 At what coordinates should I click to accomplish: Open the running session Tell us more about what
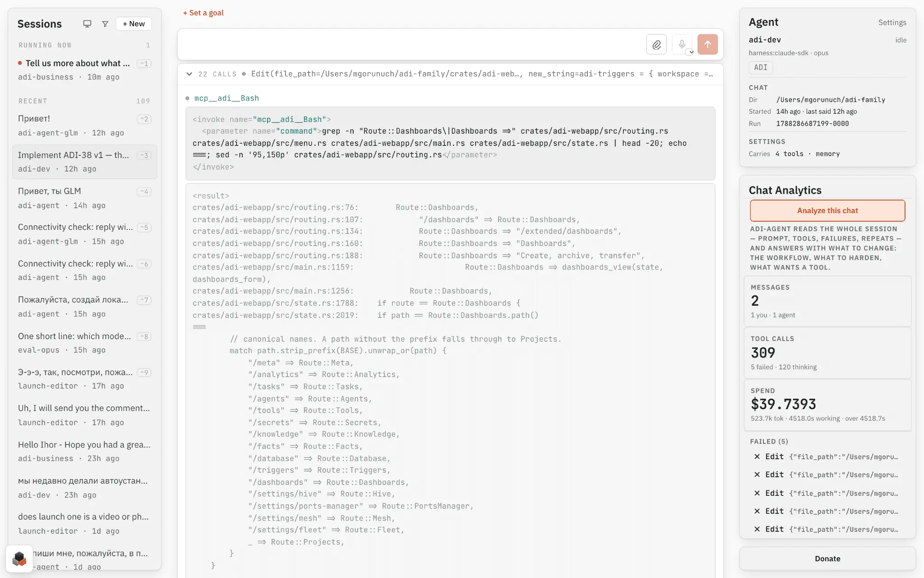(85, 70)
